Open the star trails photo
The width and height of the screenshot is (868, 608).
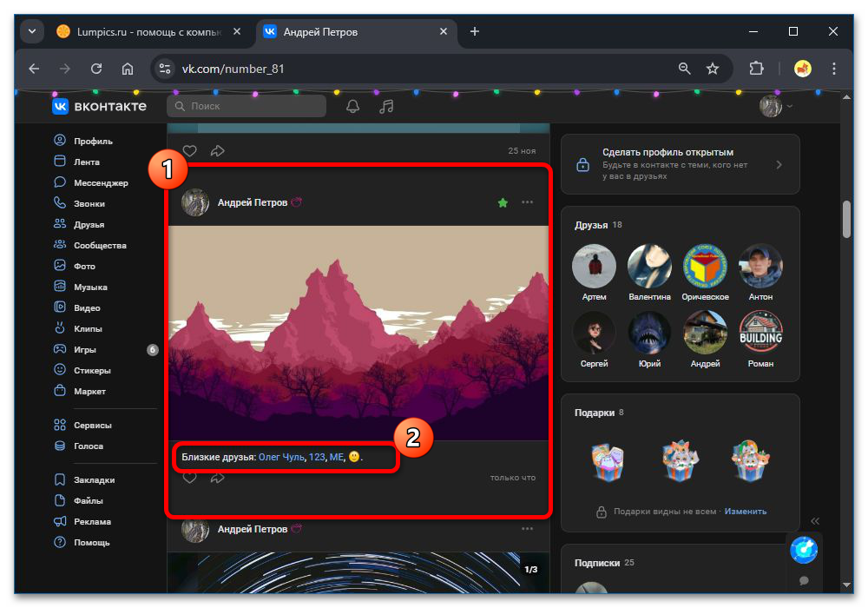358,572
